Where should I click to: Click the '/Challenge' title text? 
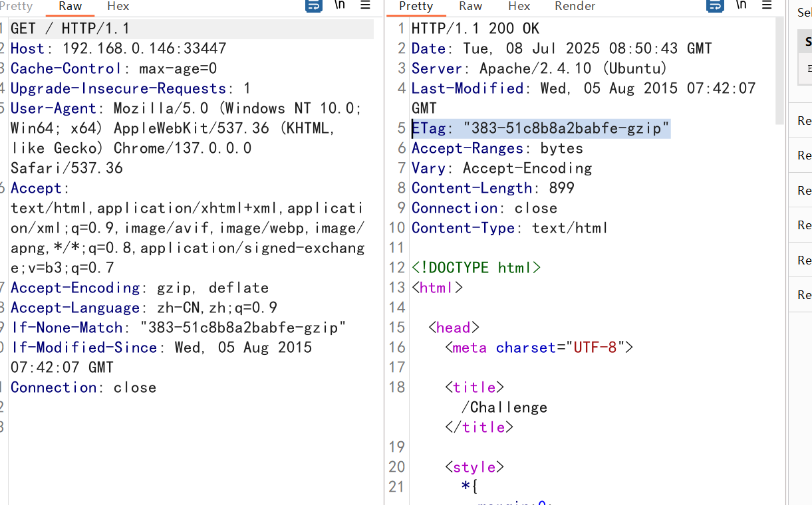(x=504, y=407)
